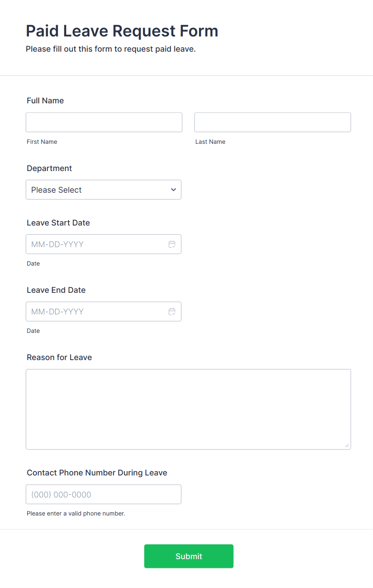The image size is (373, 588).
Task: Click the Reason for Leave label
Action: click(59, 357)
